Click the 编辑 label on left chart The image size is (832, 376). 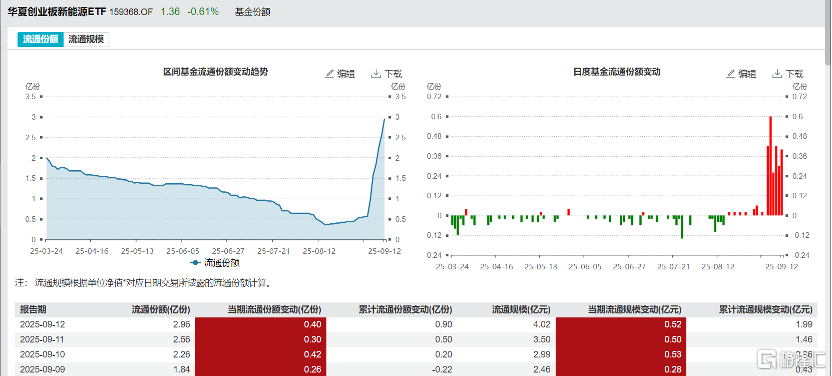tap(346, 74)
